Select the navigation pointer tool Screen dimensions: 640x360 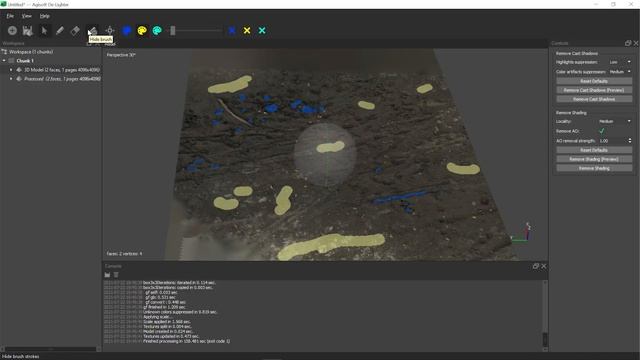(x=44, y=30)
